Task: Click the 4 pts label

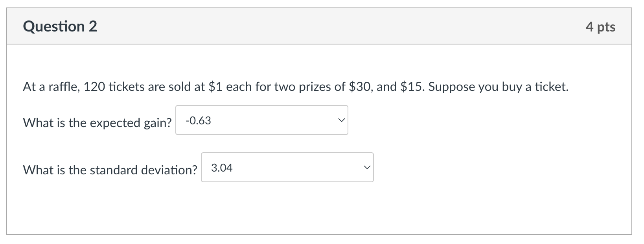Action: 601,26
